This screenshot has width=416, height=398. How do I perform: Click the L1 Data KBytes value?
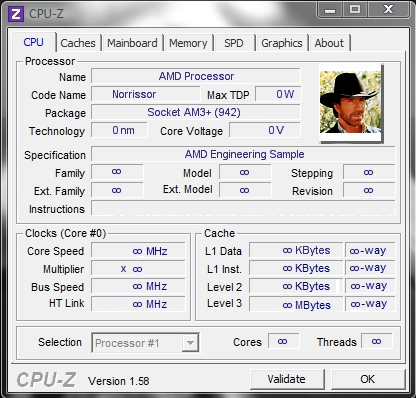296,250
